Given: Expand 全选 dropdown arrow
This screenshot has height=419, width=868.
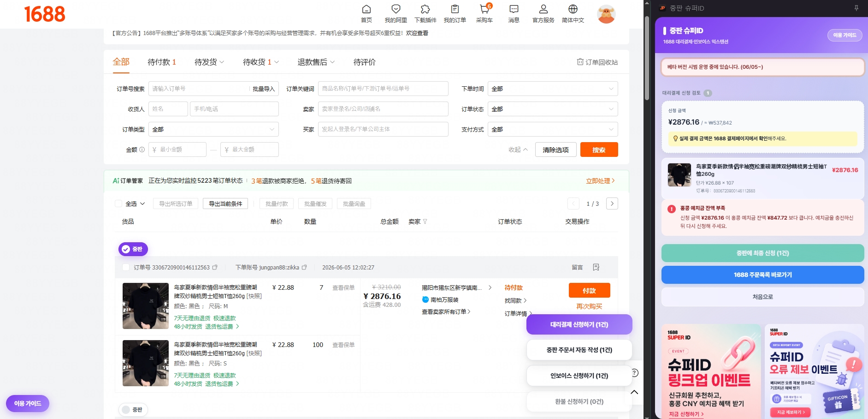Looking at the screenshot, I should (x=142, y=204).
